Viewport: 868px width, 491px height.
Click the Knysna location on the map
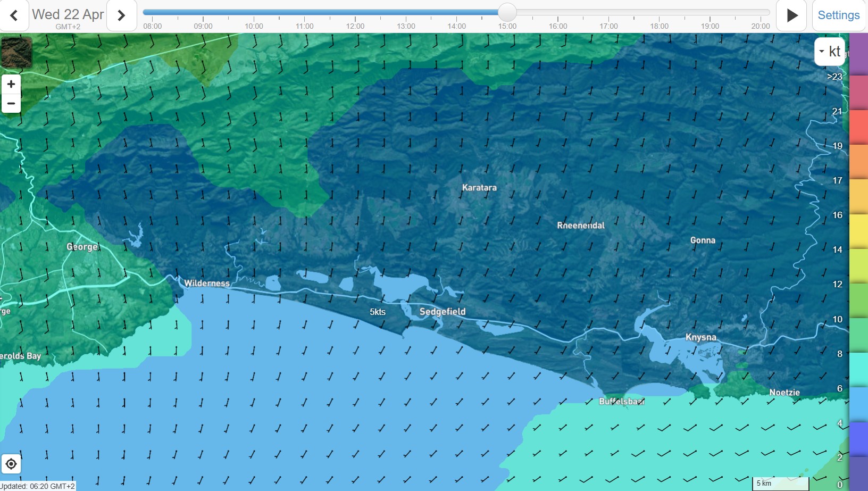pos(700,337)
